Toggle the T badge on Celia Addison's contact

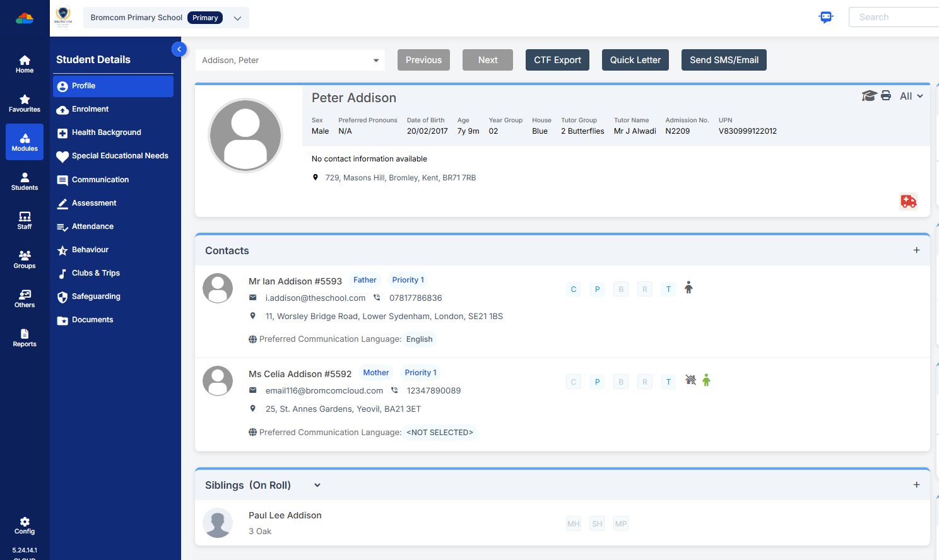pos(668,382)
